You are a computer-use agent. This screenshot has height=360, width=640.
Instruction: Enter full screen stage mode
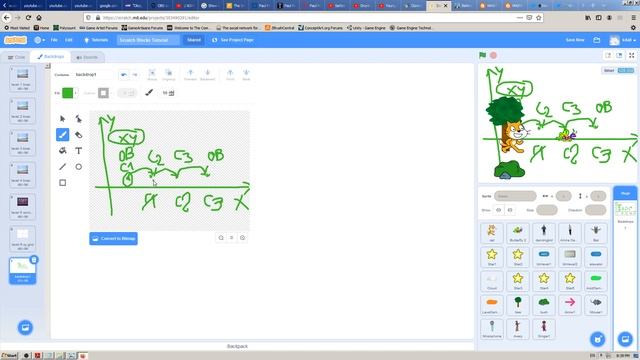pos(631,55)
